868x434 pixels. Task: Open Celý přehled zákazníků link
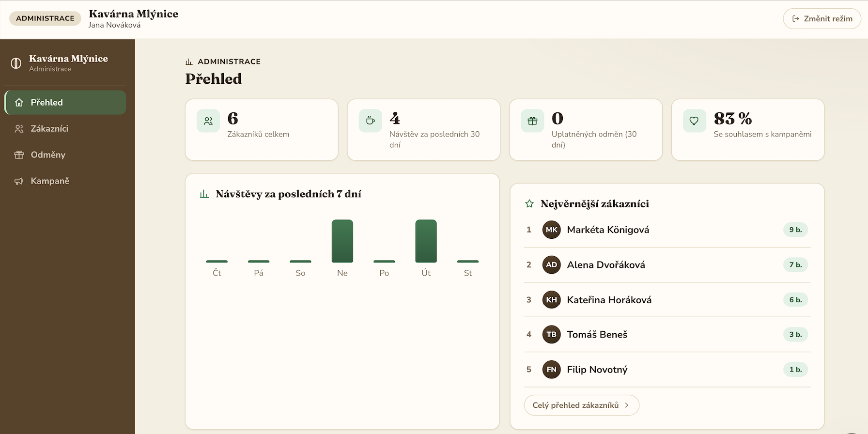[581, 405]
